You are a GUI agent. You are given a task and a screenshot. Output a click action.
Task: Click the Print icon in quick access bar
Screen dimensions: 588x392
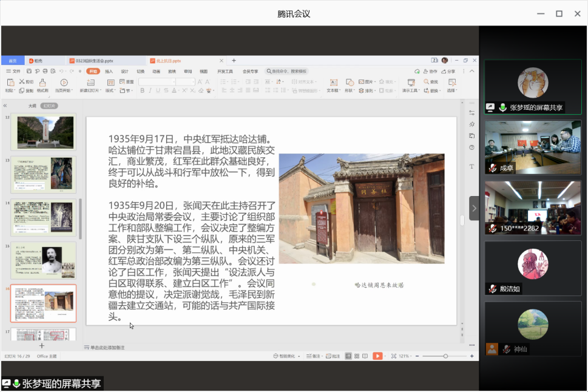(x=45, y=71)
